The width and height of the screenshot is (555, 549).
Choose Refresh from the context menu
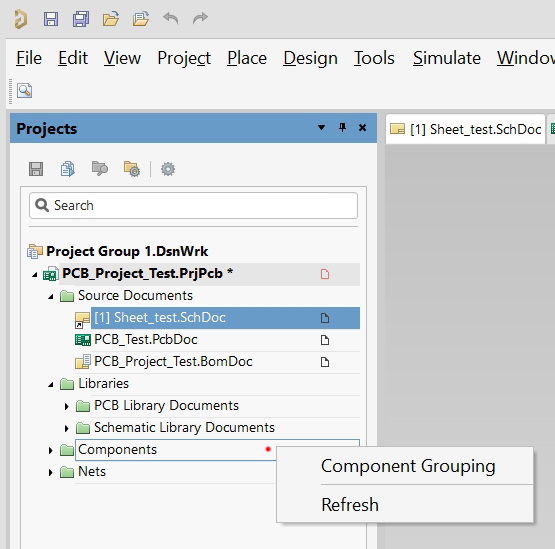405,504
